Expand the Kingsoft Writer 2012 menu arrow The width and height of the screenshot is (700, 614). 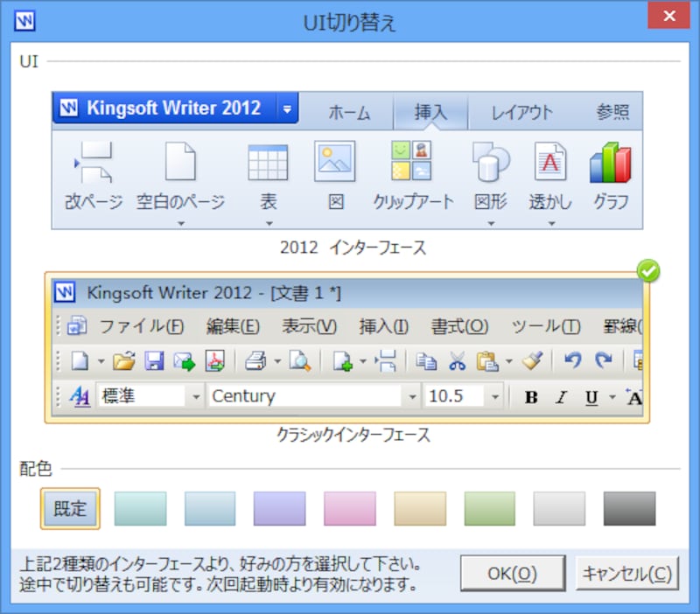pos(287,108)
